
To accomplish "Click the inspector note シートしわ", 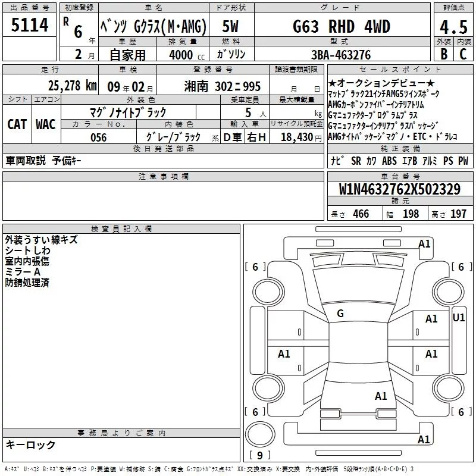I will coord(27,250).
